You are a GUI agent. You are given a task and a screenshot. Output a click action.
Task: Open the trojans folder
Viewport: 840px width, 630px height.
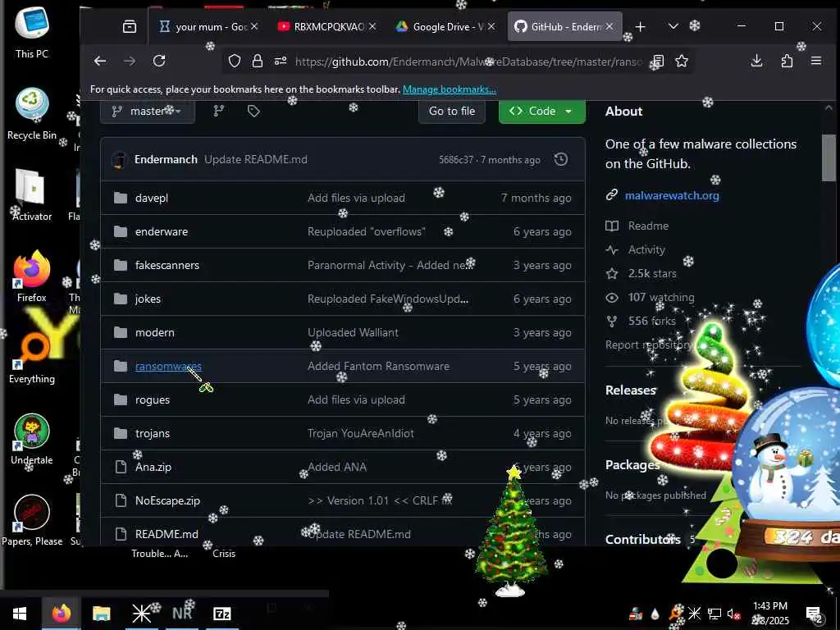153,433
